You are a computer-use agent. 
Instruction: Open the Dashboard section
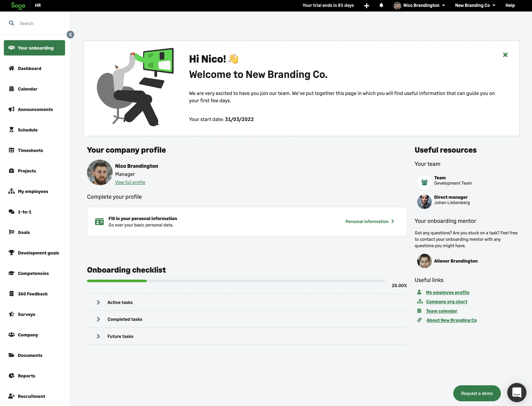[29, 68]
